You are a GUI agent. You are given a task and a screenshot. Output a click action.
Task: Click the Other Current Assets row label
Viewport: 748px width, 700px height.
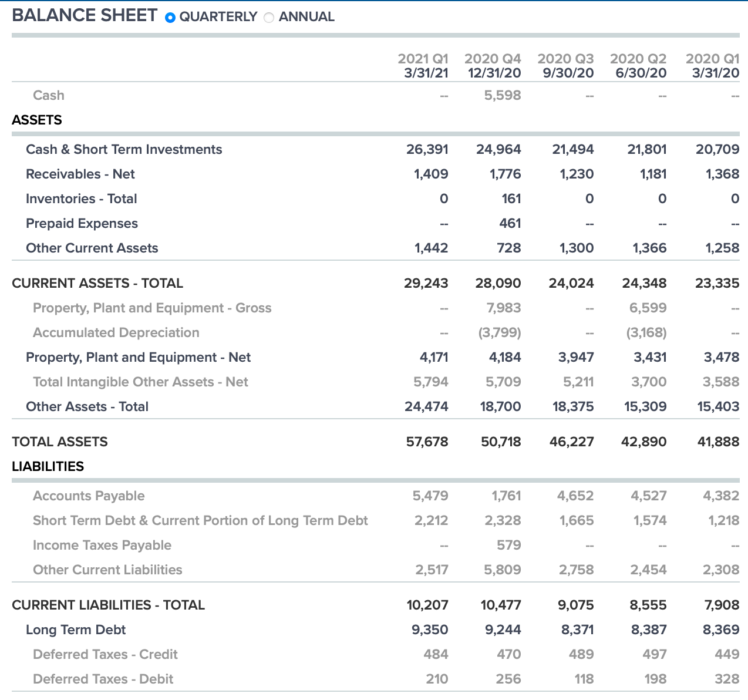[92, 248]
